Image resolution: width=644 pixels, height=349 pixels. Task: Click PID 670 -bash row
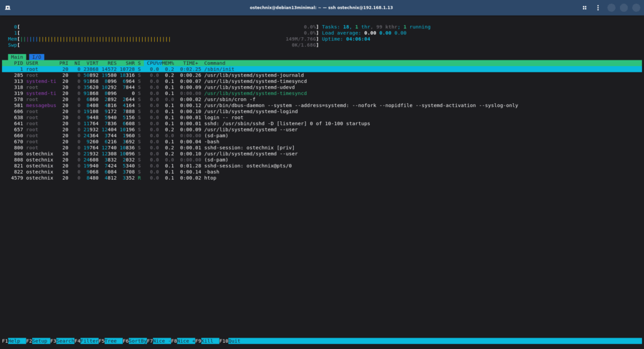tap(322, 141)
